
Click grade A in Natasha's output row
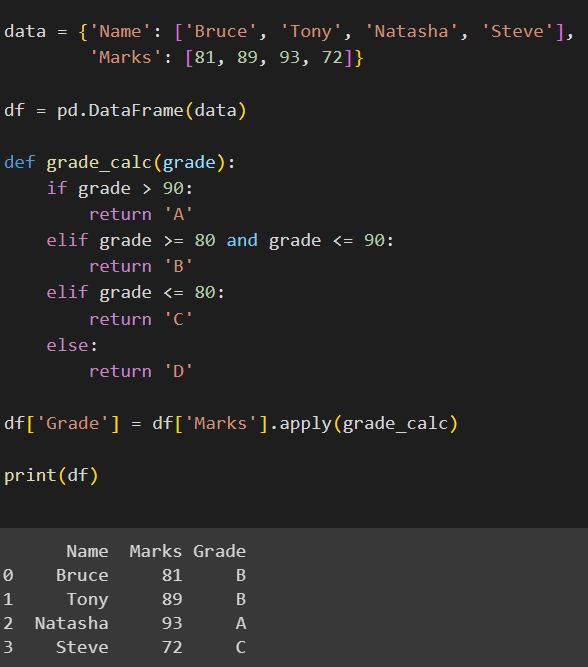[x=241, y=624]
